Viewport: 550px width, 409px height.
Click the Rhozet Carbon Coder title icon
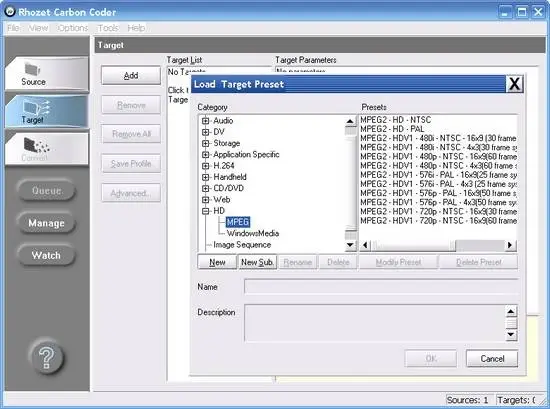coord(10,12)
